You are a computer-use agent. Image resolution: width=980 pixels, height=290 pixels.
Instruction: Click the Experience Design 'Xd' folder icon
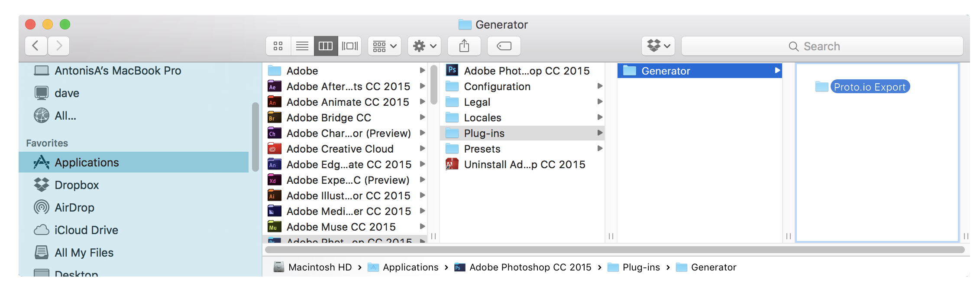click(275, 179)
